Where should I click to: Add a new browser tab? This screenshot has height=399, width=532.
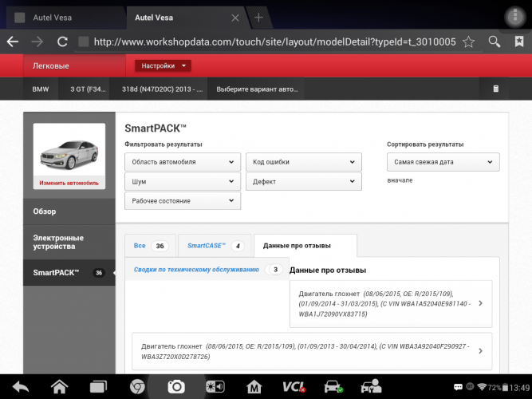(258, 18)
